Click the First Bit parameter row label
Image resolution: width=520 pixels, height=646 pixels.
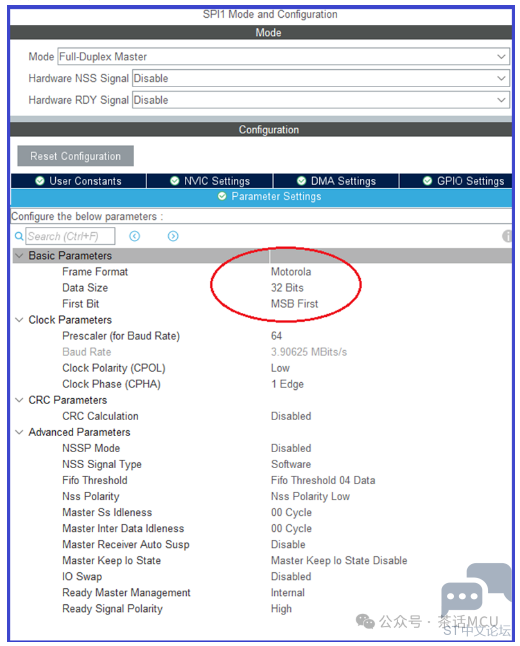(80, 304)
